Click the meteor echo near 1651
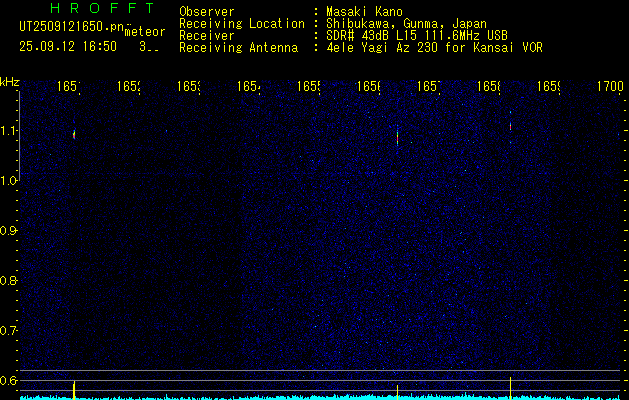629x400 pixels. tap(74, 134)
